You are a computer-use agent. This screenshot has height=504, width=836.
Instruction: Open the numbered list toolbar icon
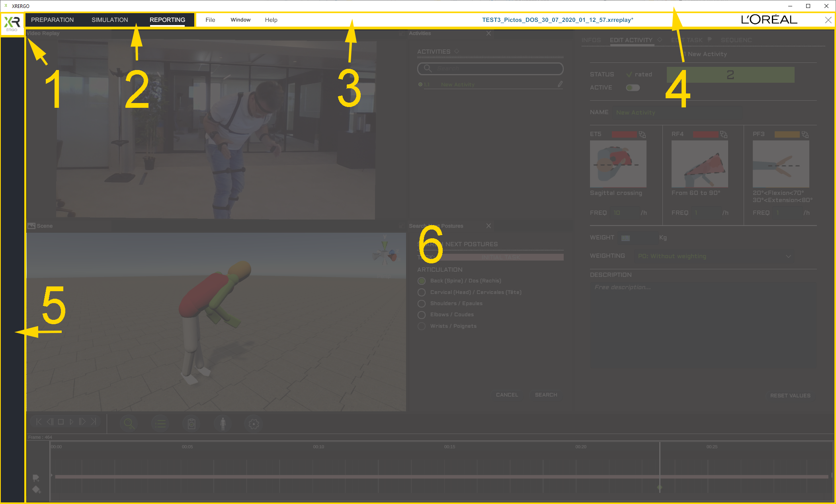pos(160,424)
